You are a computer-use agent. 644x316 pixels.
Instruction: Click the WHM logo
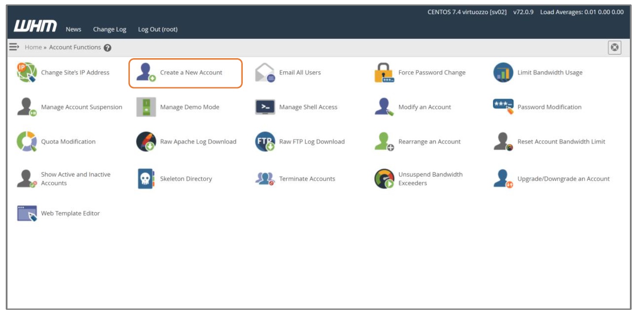click(x=35, y=26)
